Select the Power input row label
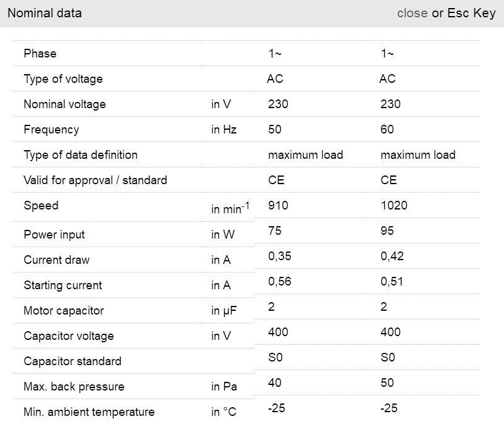 [x=54, y=235]
